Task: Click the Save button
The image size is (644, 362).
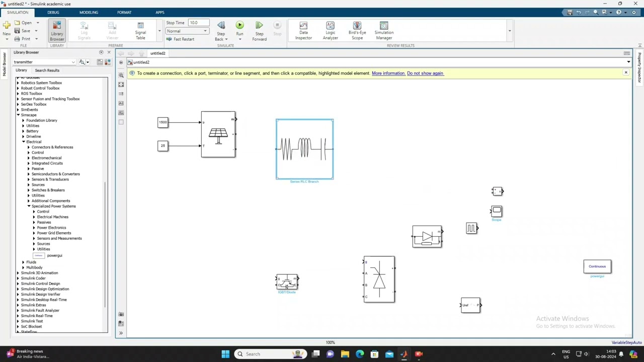Action: pyautogui.click(x=22, y=31)
